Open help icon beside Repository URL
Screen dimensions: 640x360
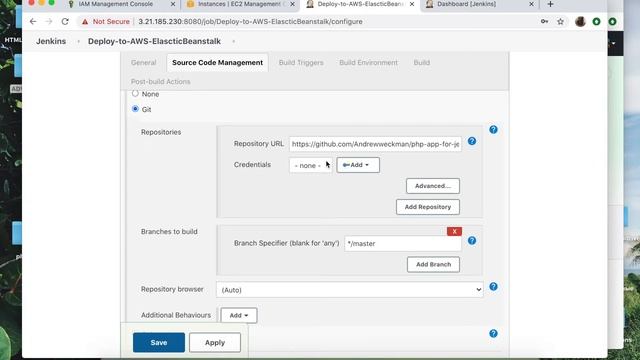[472, 141]
